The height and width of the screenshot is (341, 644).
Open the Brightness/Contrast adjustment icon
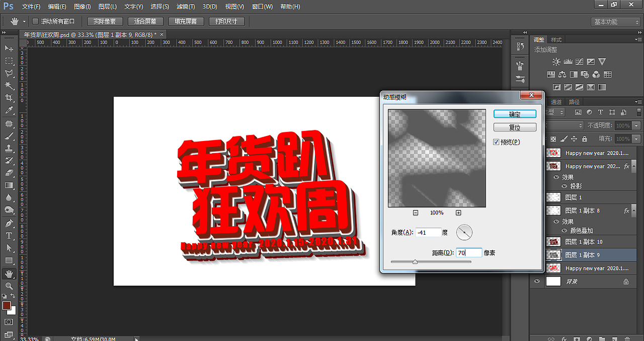click(x=556, y=61)
